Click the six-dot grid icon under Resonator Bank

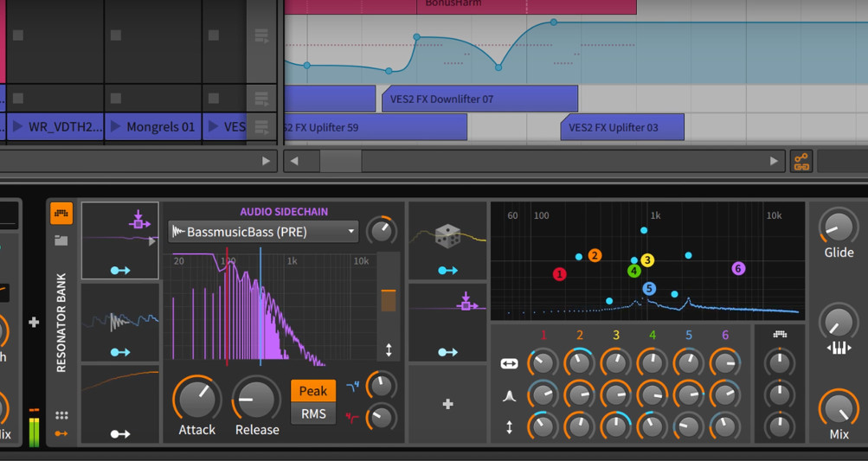pos(61,415)
